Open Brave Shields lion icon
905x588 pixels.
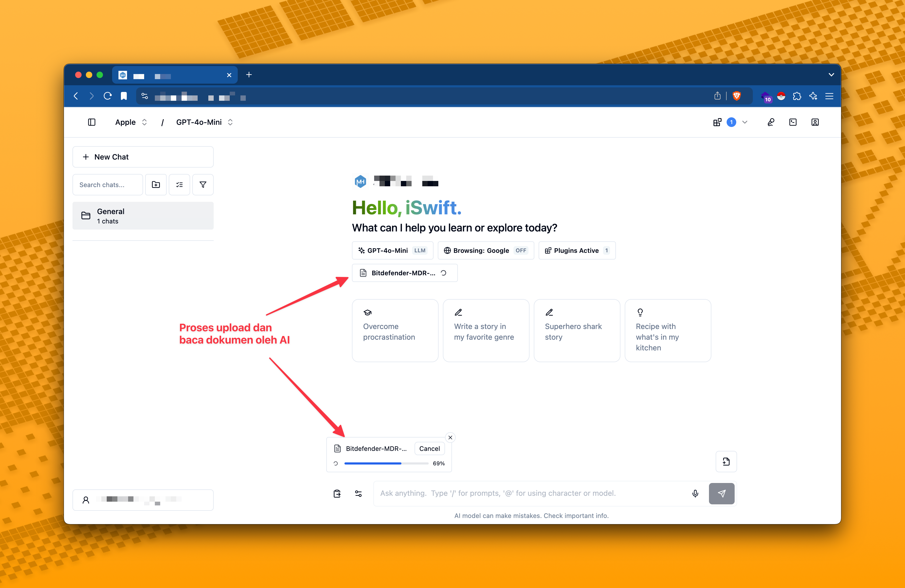pyautogui.click(x=737, y=96)
